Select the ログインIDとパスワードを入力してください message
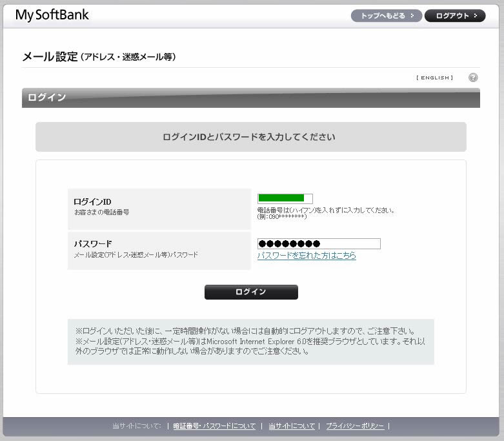This screenshot has height=441, width=504. pos(249,137)
